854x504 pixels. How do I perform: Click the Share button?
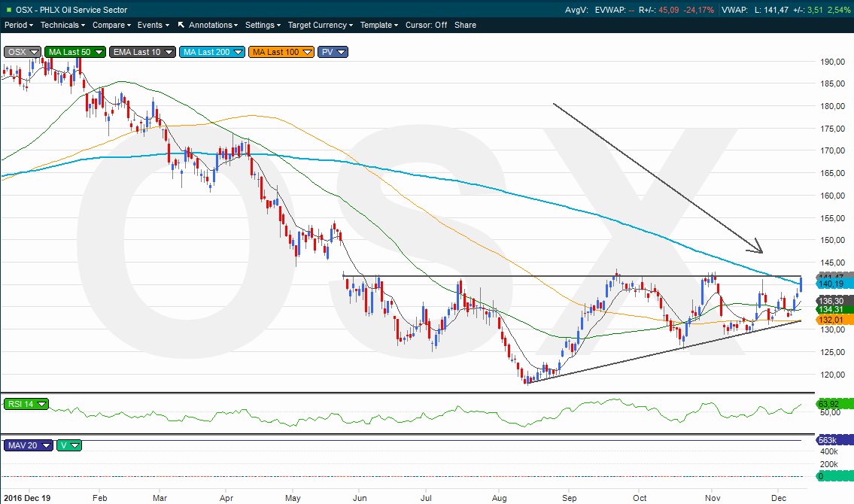click(x=465, y=25)
